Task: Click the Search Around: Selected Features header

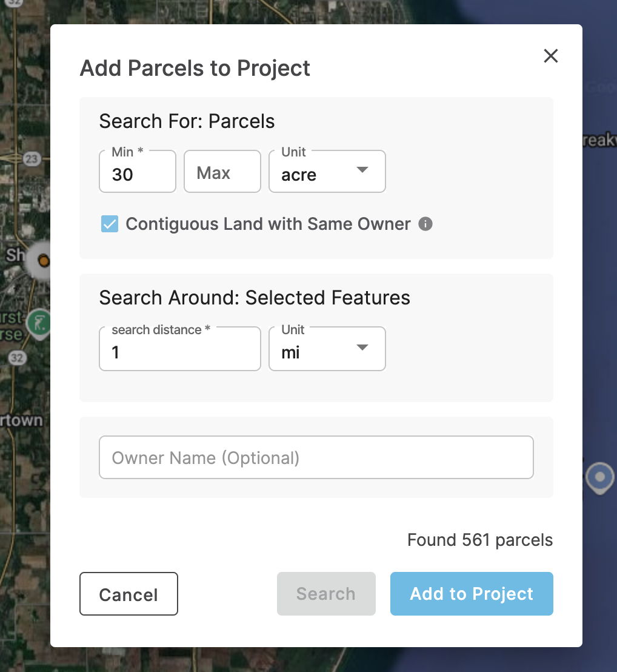Action: click(x=255, y=298)
